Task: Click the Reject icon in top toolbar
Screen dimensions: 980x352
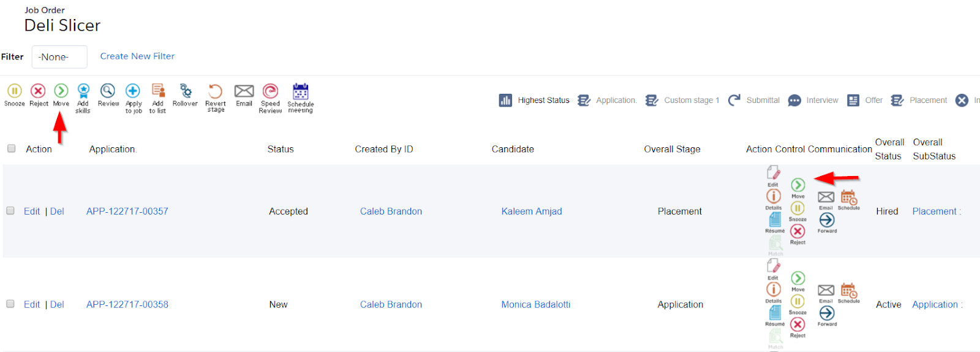Action: pos(38,91)
